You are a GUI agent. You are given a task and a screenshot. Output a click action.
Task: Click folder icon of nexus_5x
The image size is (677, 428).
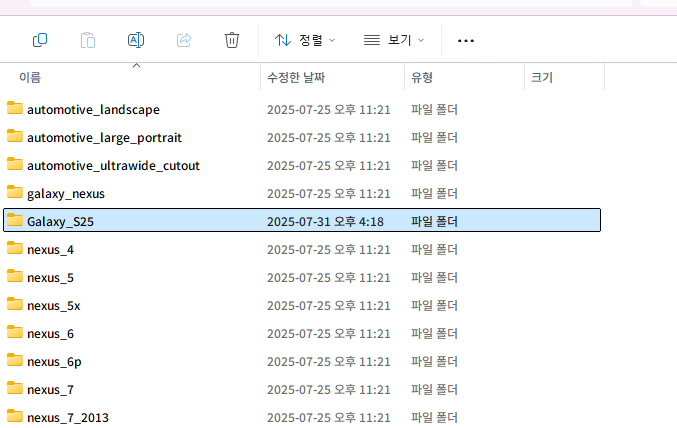click(15, 304)
